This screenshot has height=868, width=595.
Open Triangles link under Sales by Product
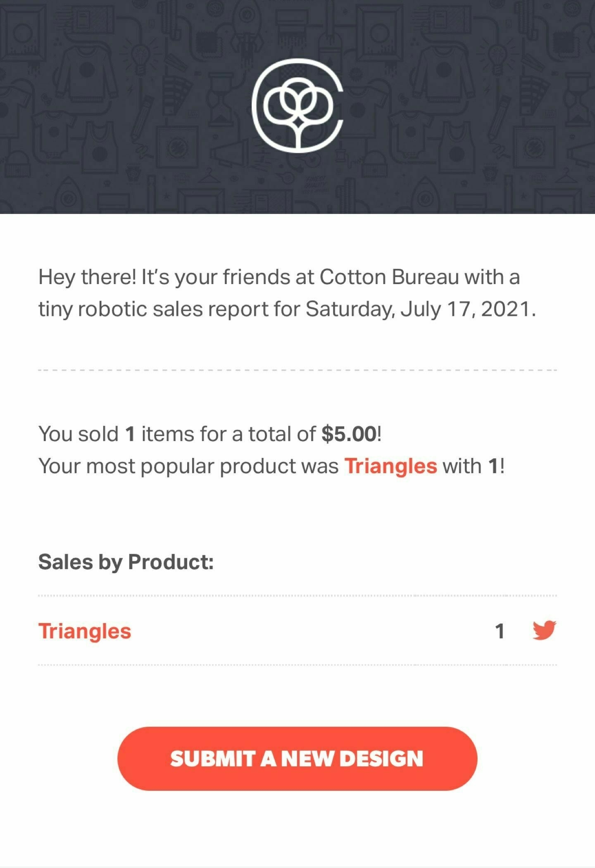[85, 631]
